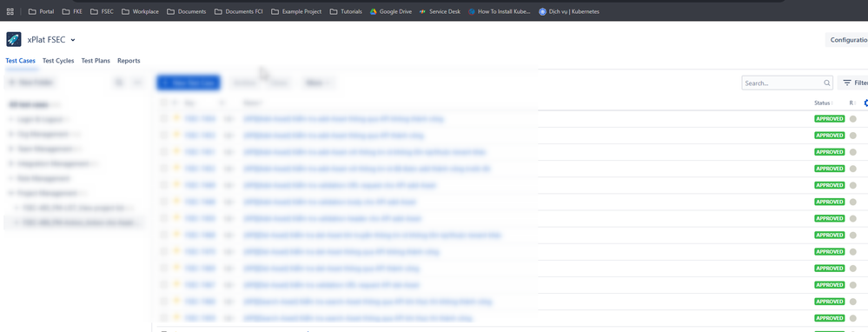Open the FSEC bookmark folder

click(x=102, y=11)
